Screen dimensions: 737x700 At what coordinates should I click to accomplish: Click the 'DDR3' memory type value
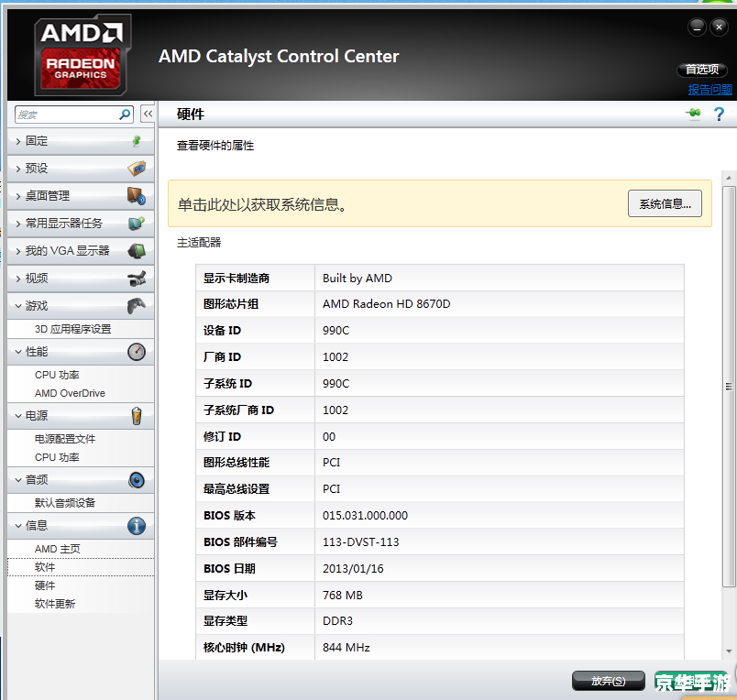(x=337, y=620)
